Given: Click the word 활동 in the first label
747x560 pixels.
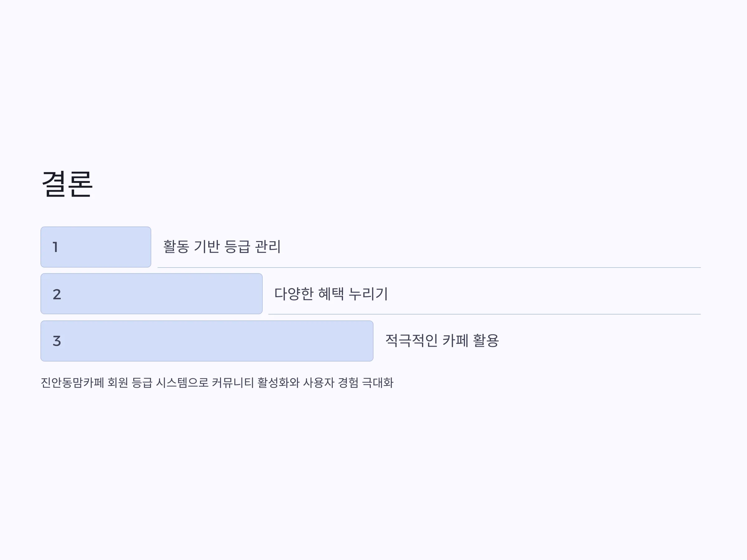Looking at the screenshot, I should [x=176, y=246].
